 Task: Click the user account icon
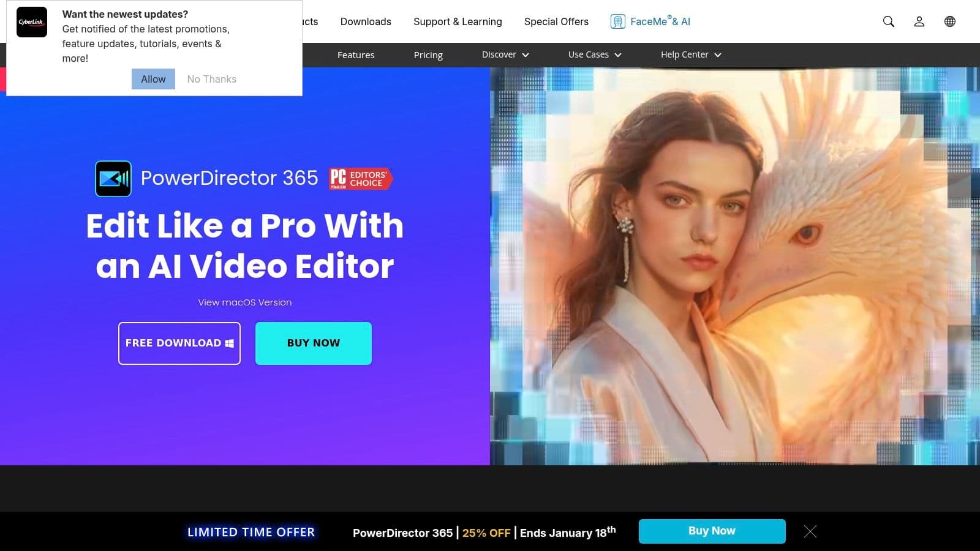919,21
